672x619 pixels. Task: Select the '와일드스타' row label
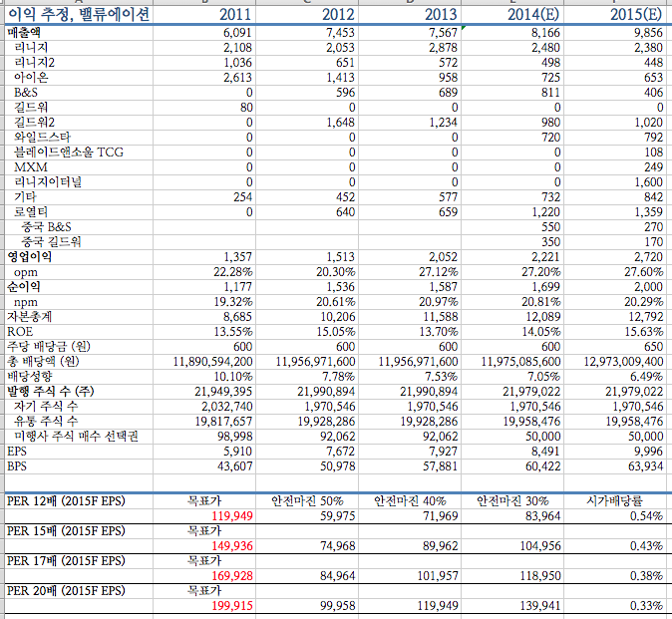(x=42, y=138)
